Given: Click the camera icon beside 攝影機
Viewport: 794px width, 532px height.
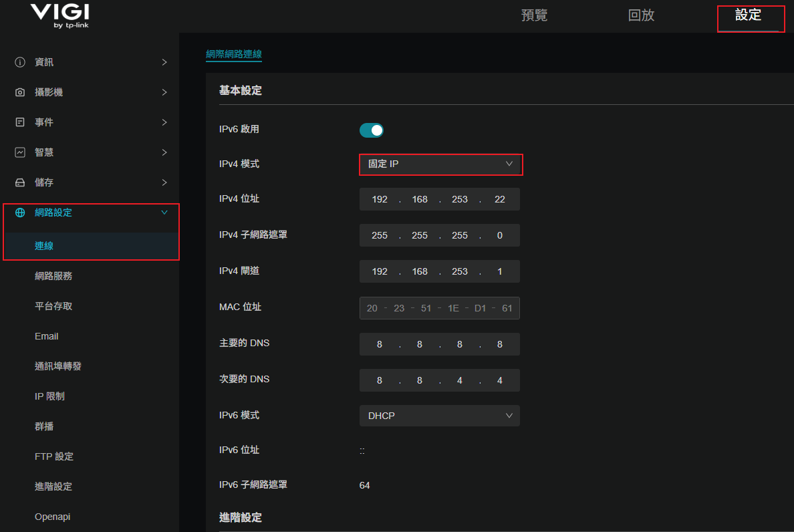Looking at the screenshot, I should coord(20,92).
